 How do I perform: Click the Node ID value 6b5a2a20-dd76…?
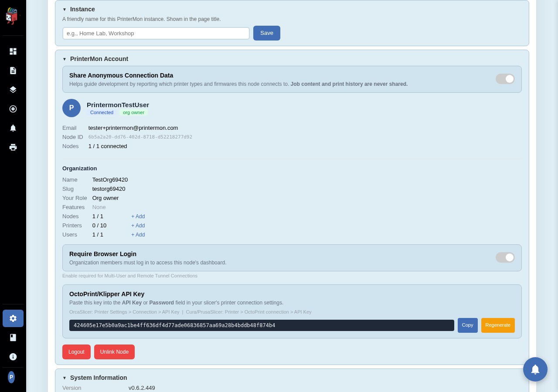point(140,137)
